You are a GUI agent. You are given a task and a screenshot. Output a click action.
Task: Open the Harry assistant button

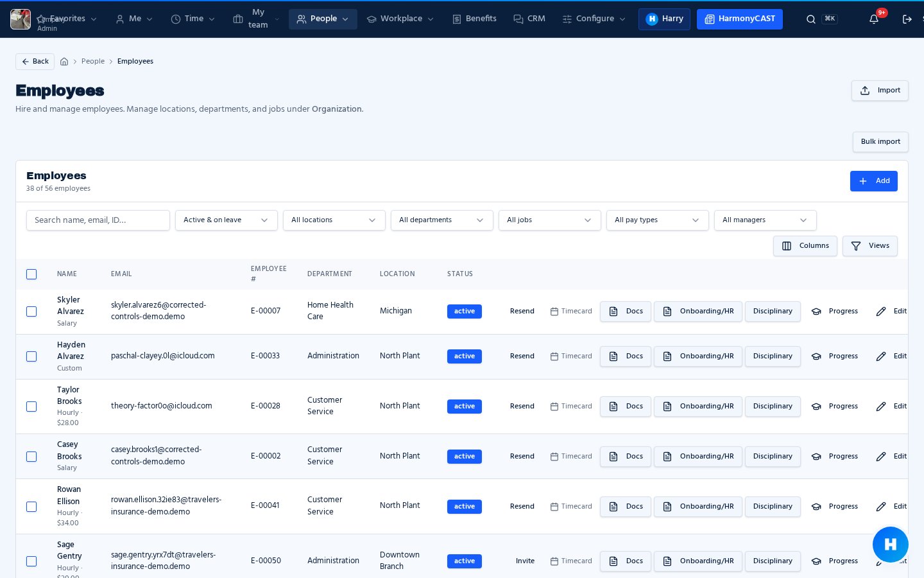point(664,19)
